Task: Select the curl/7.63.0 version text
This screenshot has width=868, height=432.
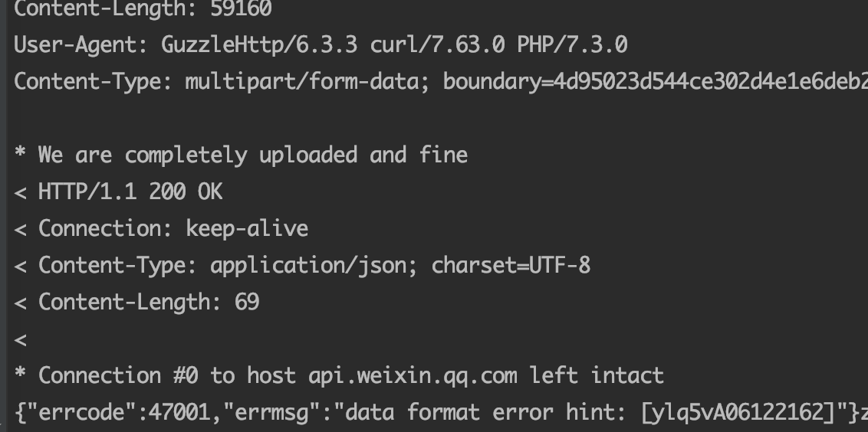Action: click(x=437, y=44)
